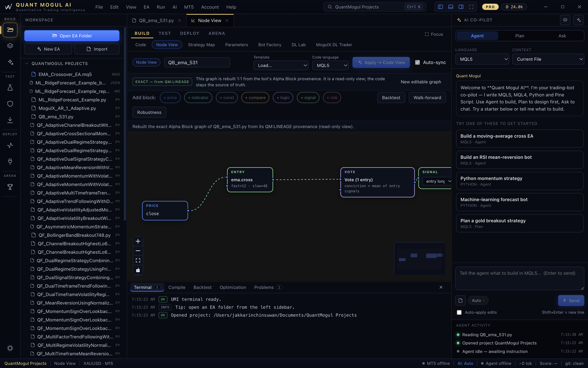The image size is (588, 368).
Task: Switch Co-Pilot to Agent mode
Action: point(477,36)
